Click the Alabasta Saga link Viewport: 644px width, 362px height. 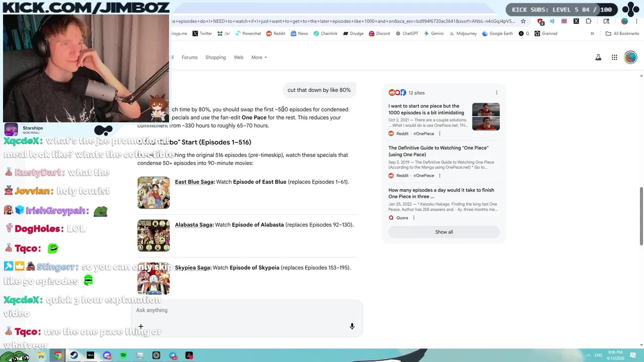(194, 225)
